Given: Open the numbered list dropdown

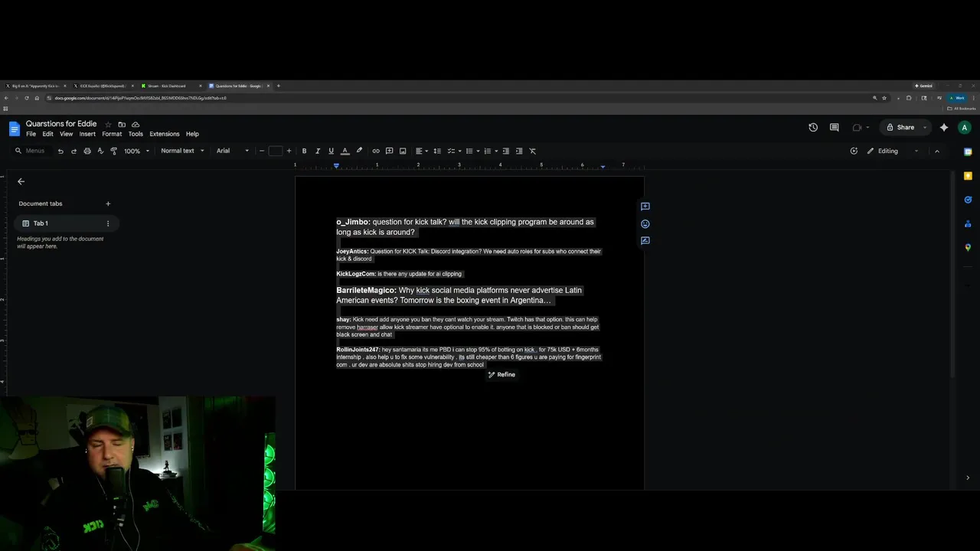Looking at the screenshot, I should (x=490, y=151).
